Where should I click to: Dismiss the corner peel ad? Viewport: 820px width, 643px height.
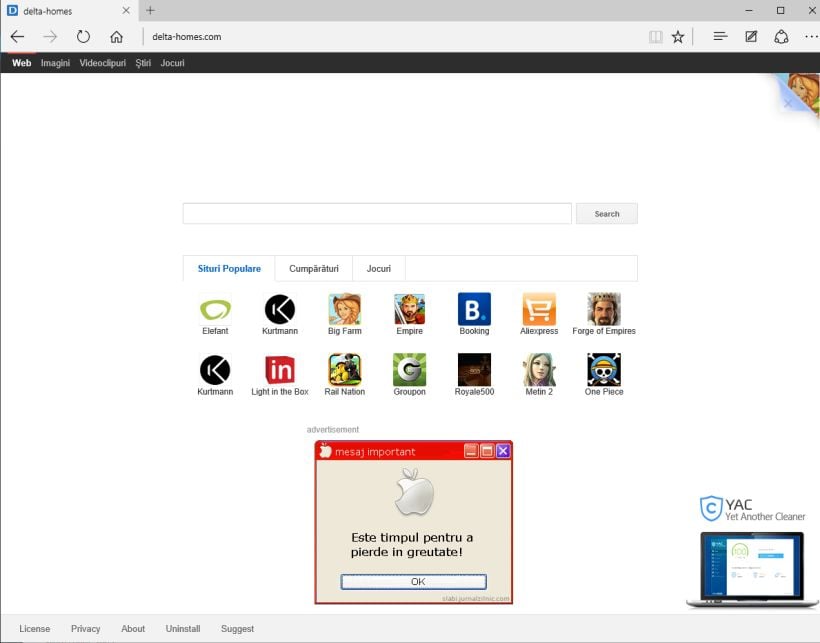(788, 104)
